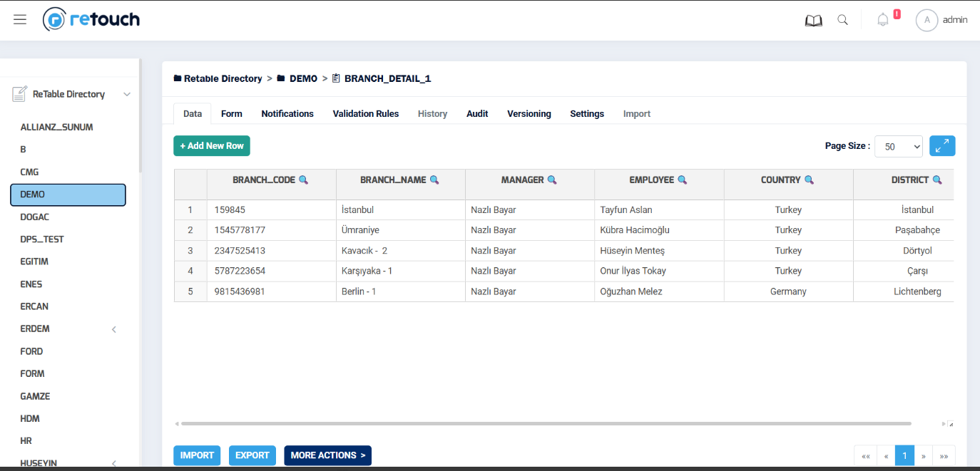Image resolution: width=980 pixels, height=471 pixels.
Task: Open the navigation hamburger menu
Action: coord(19,19)
